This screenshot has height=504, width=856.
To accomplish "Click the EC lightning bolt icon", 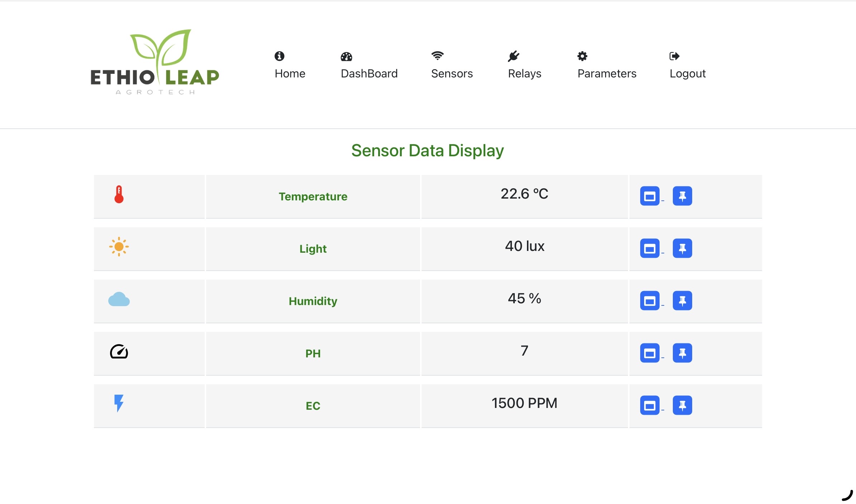I will [119, 403].
